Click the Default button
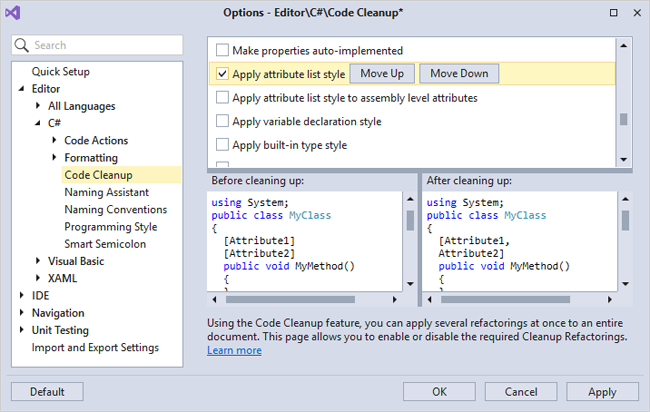 pos(46,392)
